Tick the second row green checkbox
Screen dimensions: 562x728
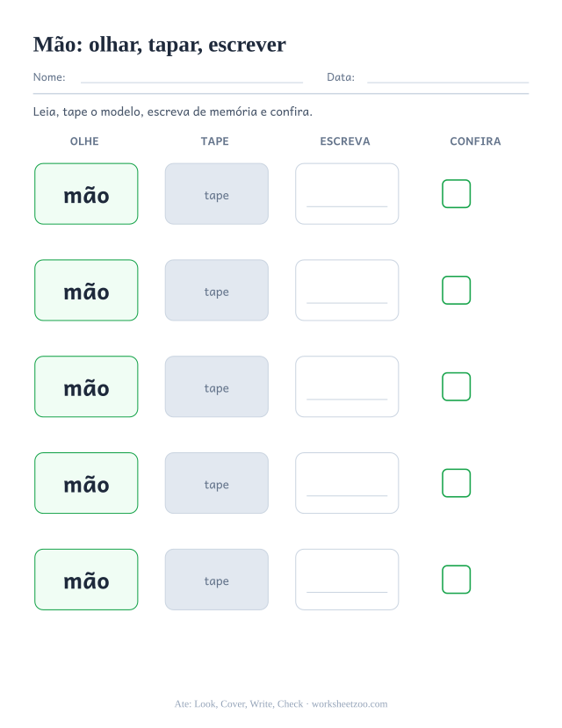[457, 290]
